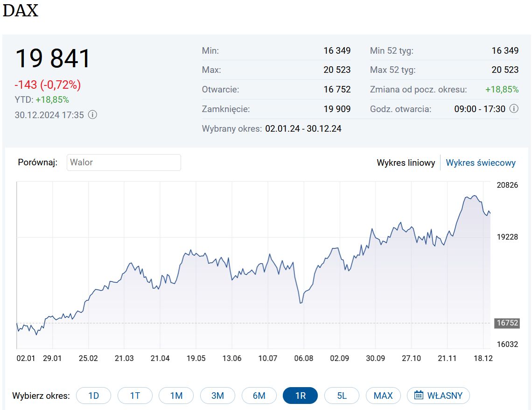Click the Max 52 tyg value
532x410 pixels.
[505, 70]
